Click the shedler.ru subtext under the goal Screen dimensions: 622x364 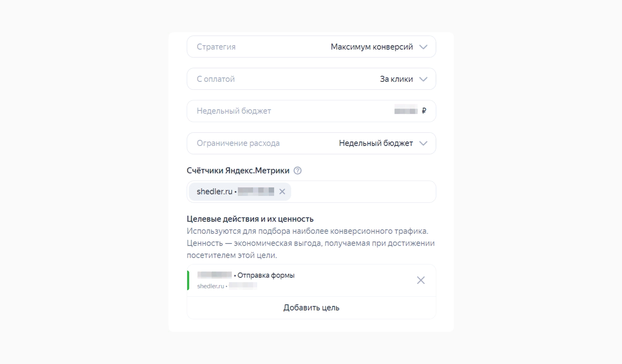(x=210, y=286)
